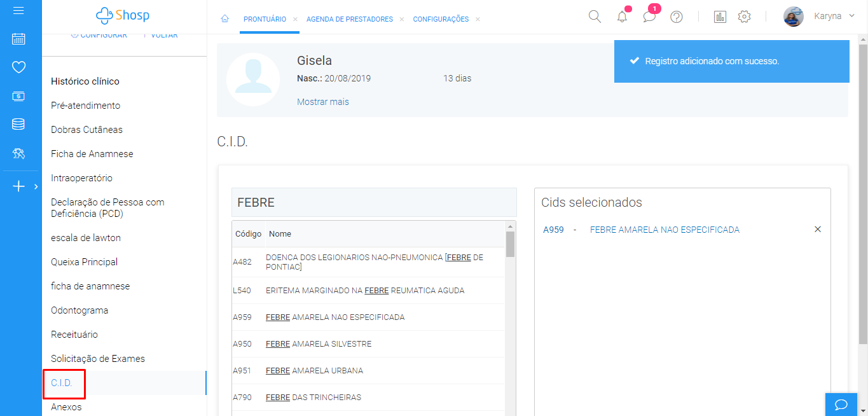Open Solicitação de Exames entry

pos(98,359)
